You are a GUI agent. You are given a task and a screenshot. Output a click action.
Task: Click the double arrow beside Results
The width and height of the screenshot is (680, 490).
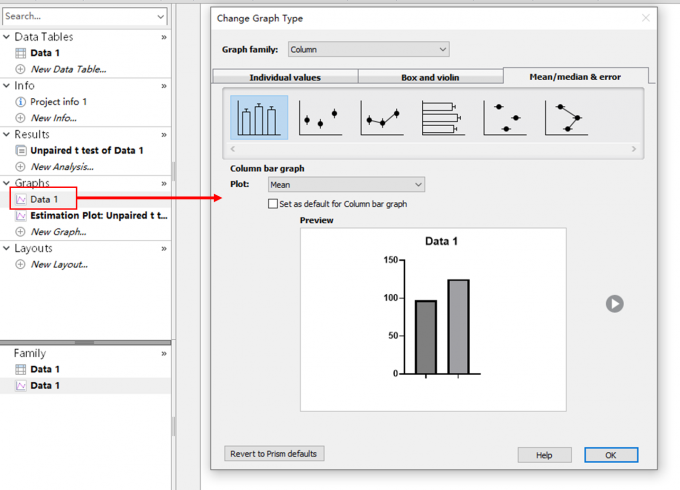(x=164, y=135)
